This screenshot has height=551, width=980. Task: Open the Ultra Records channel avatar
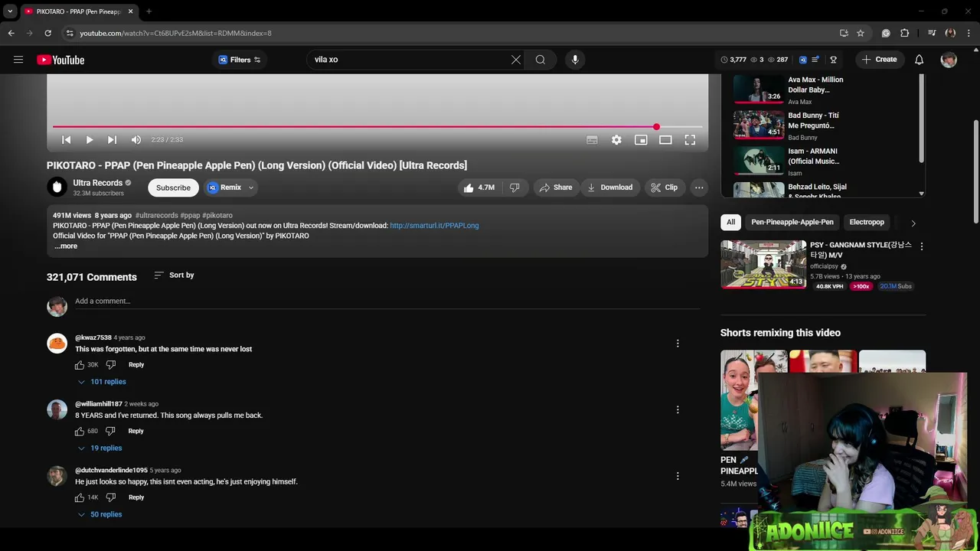[57, 187]
